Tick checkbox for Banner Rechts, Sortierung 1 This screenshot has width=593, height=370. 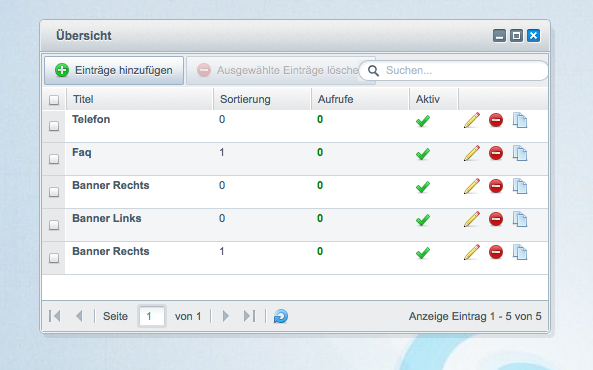(54, 258)
